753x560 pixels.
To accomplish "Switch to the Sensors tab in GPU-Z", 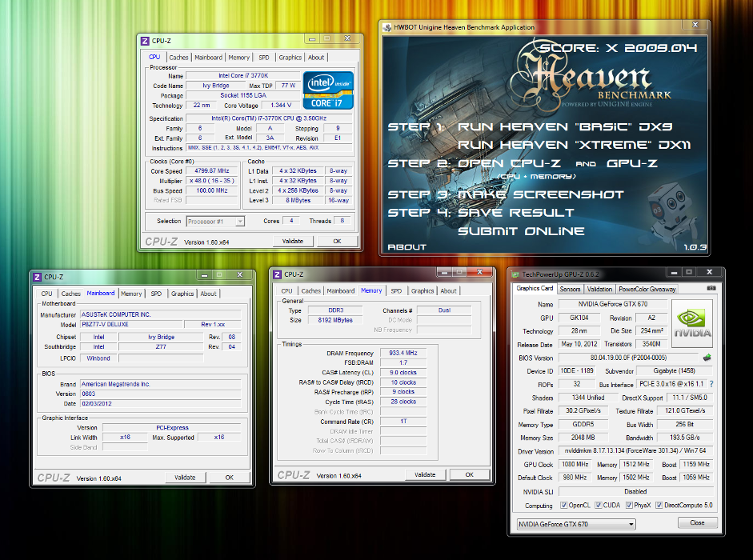I will click(x=570, y=289).
